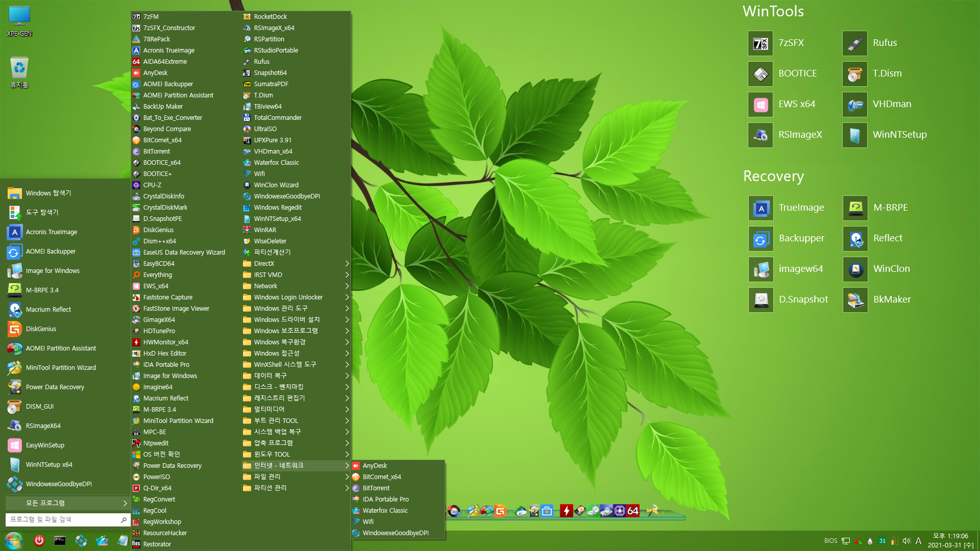
Task: Click the red power icon on taskbar
Action: click(39, 540)
